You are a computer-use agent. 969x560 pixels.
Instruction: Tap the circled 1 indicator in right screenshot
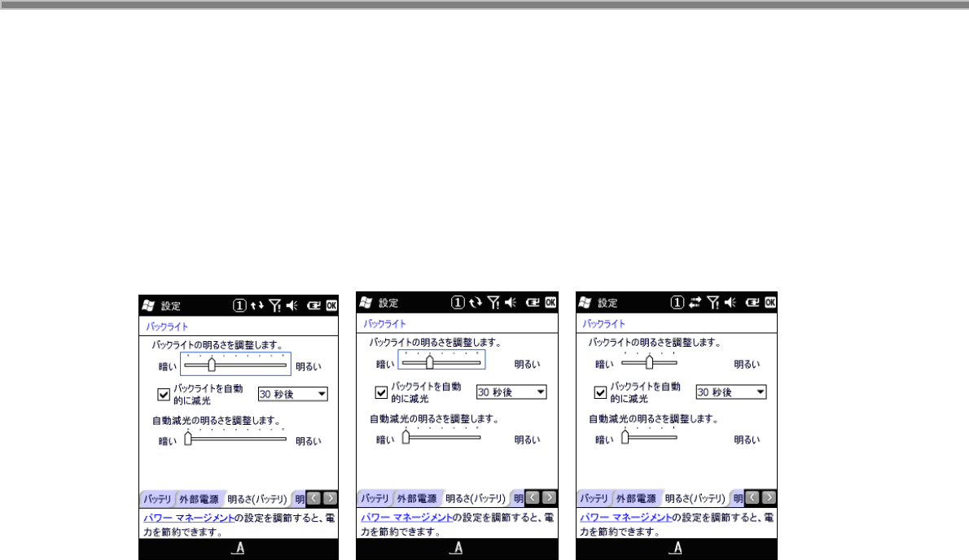pyautogui.click(x=677, y=303)
